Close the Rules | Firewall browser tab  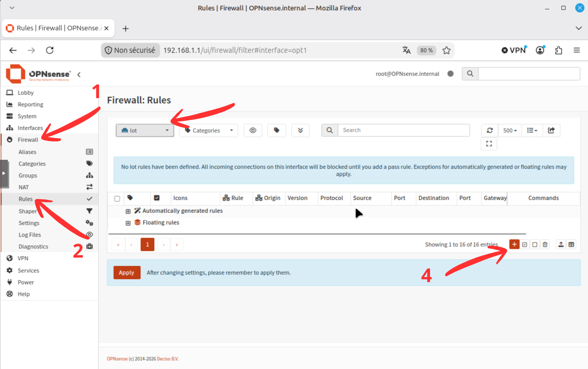106,28
